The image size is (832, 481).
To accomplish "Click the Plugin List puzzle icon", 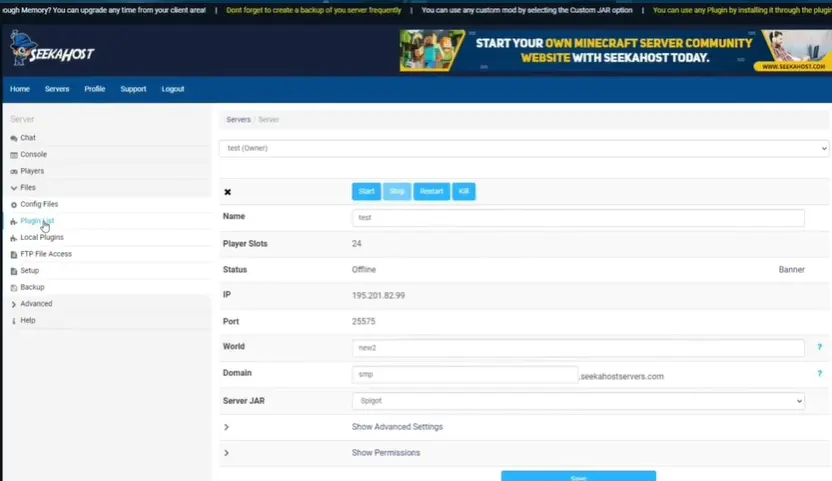I will 14,221.
